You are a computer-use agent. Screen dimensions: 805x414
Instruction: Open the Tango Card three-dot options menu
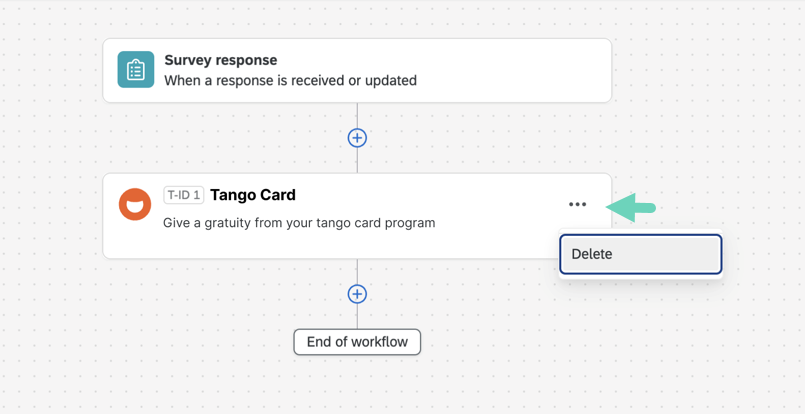tap(578, 204)
